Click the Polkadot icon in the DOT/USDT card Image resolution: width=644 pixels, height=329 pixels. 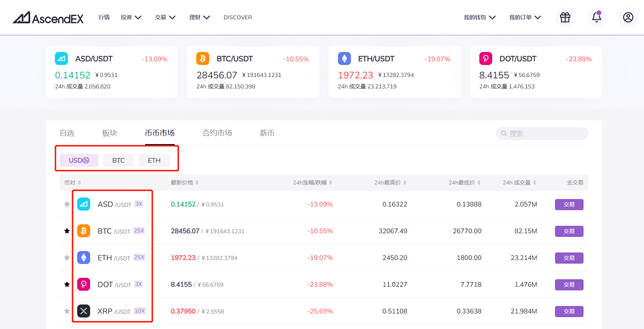[486, 59]
